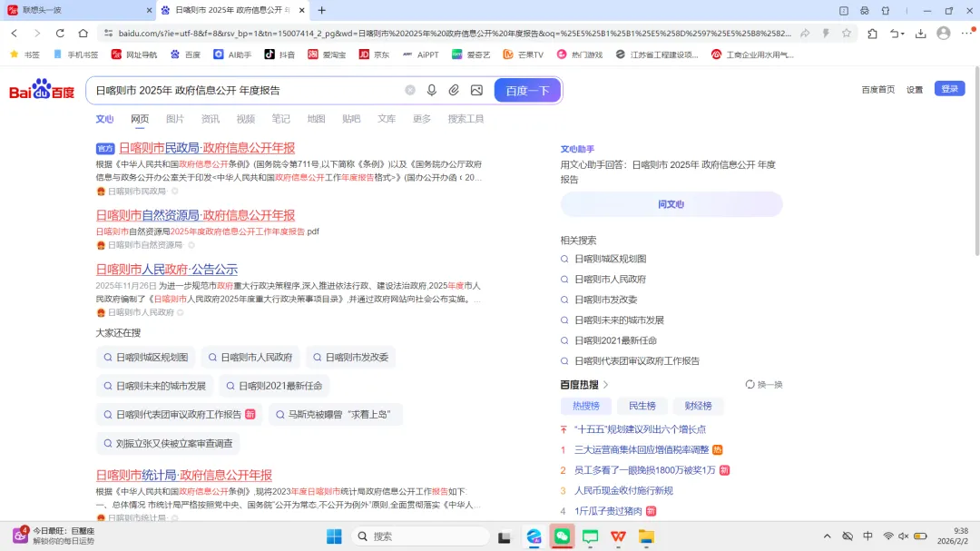Reload the current page

pos(60,34)
